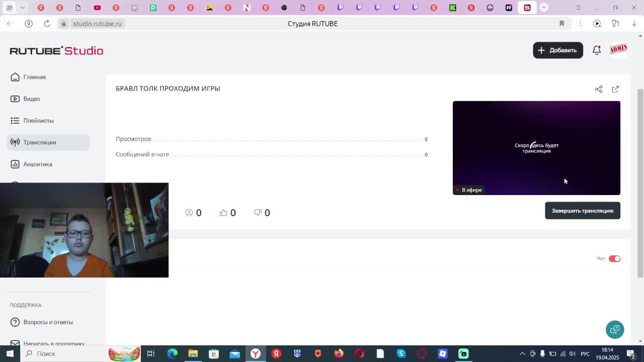Screen dimensions: 644x362
Task: Open Task View on the taskbar
Action: [x=150, y=353]
